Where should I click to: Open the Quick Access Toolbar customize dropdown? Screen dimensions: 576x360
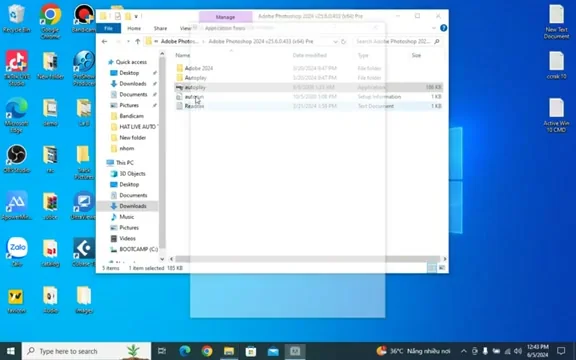[x=136, y=16]
